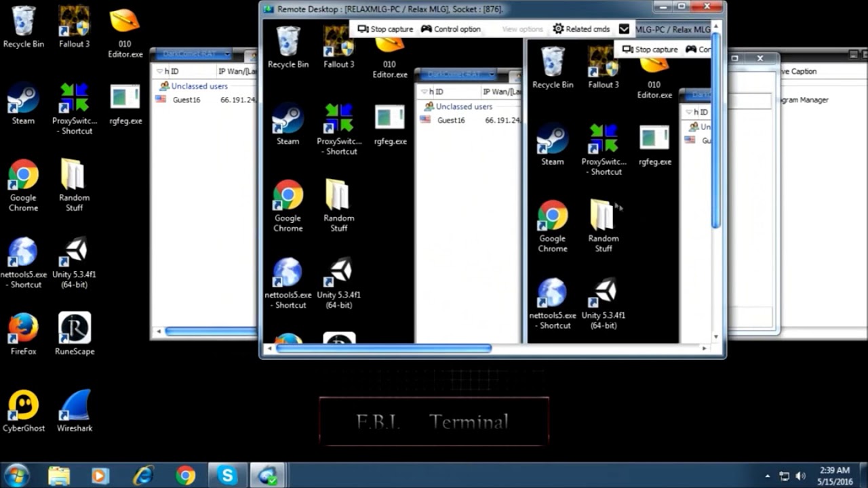Click Stop capture in the Remote Desktop toolbar
This screenshot has width=868, height=488.
coord(385,29)
